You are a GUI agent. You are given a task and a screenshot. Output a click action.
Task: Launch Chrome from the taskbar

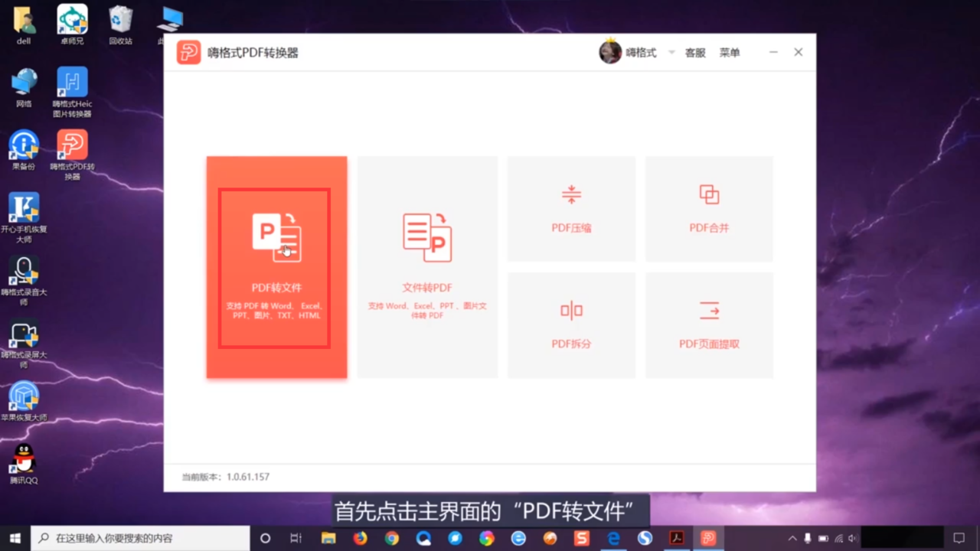coord(392,538)
